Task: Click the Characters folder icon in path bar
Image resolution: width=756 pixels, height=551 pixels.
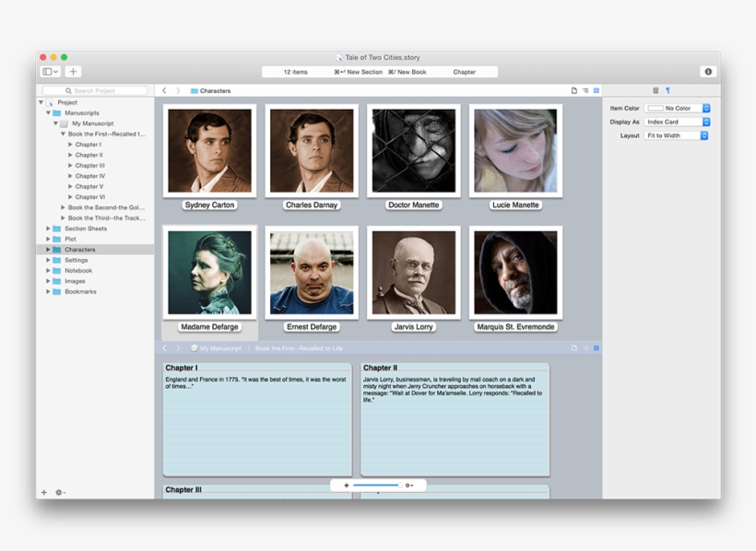Action: 195,90
